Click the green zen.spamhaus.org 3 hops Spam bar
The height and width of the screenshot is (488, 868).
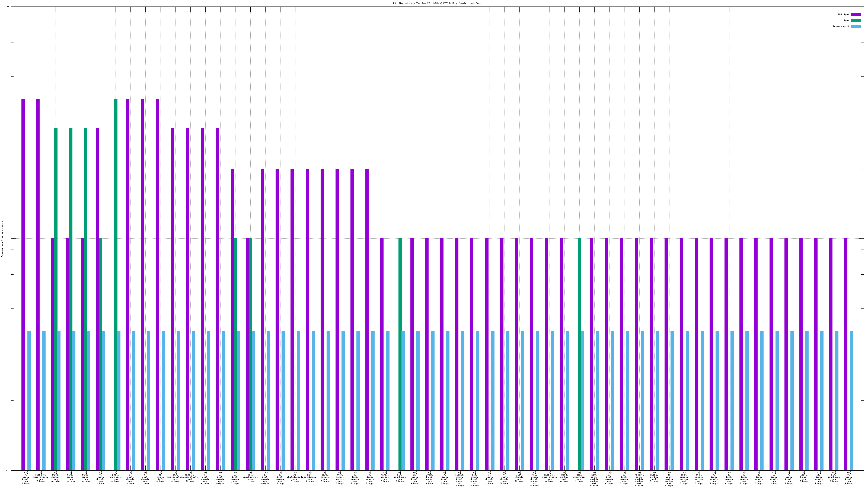pyautogui.click(x=400, y=354)
